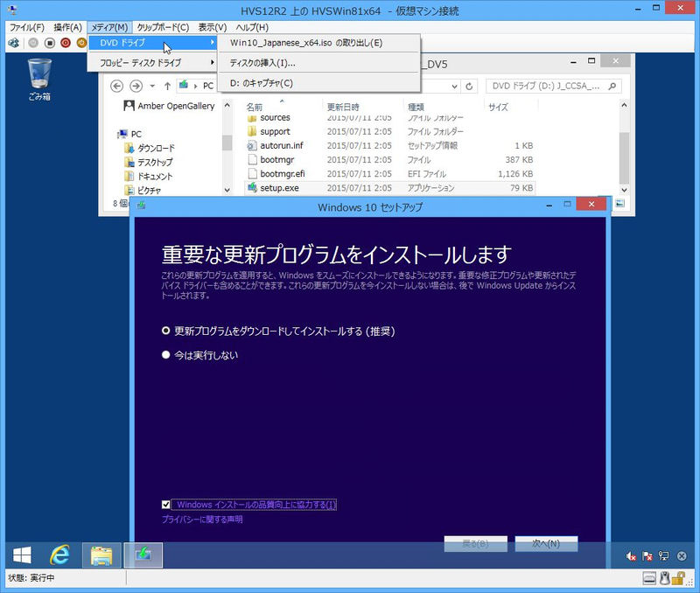Open デスクトップ in the navigation pane
Image resolution: width=700 pixels, height=593 pixels.
[148, 162]
